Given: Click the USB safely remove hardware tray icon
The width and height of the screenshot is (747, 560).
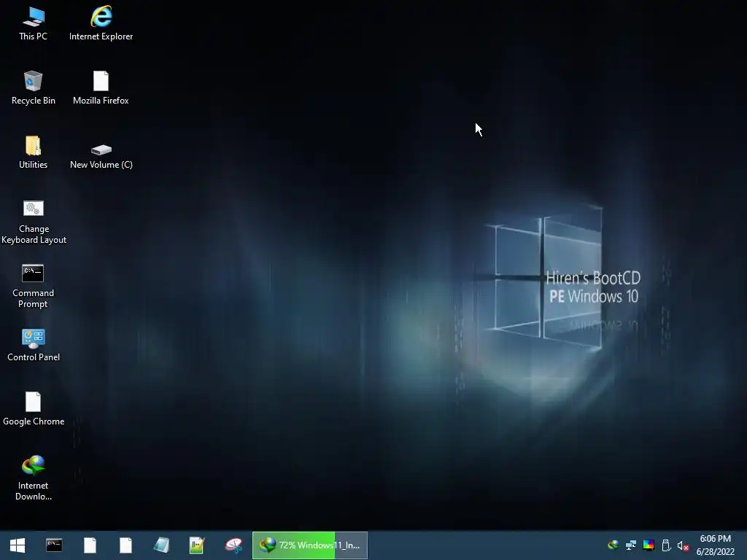Looking at the screenshot, I should pyautogui.click(x=666, y=545).
